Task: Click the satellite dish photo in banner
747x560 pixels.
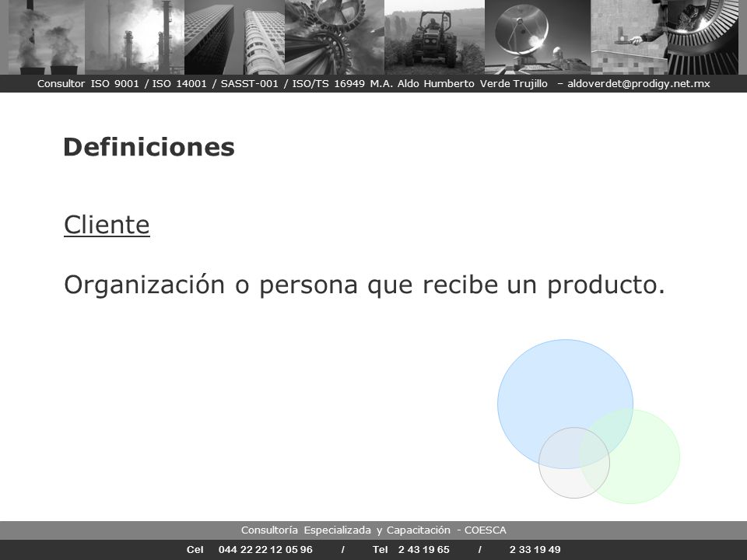Action: pos(538,37)
